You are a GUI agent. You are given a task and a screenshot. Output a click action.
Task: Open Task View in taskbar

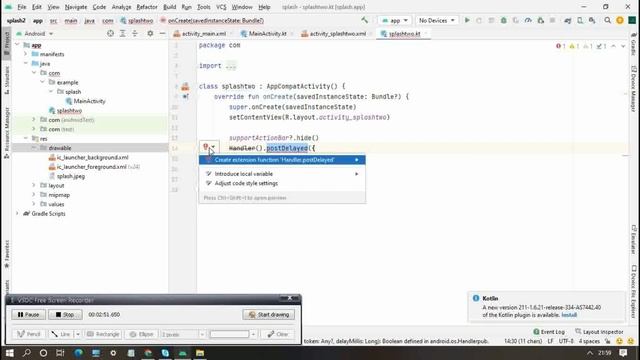(x=60, y=353)
